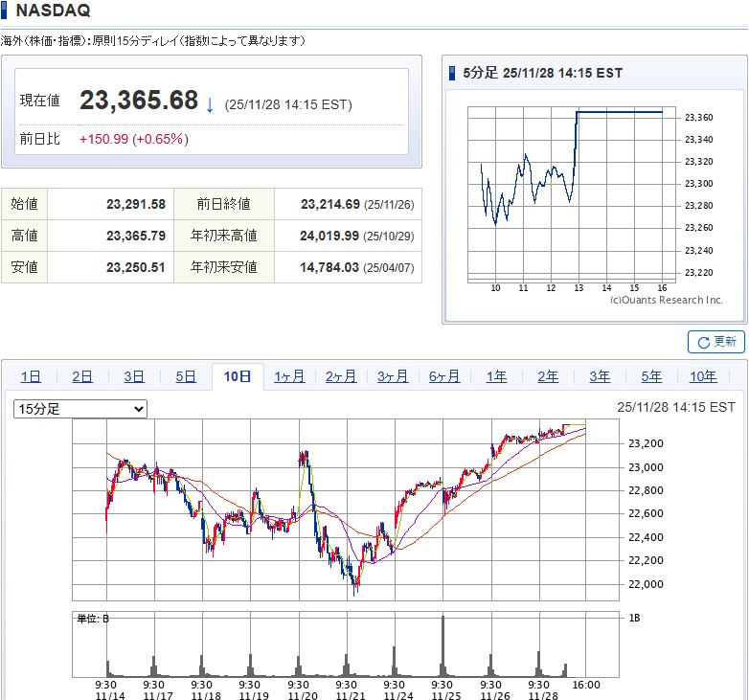View the 2年 chart period
Image resolution: width=749 pixels, height=700 pixels.
click(548, 377)
